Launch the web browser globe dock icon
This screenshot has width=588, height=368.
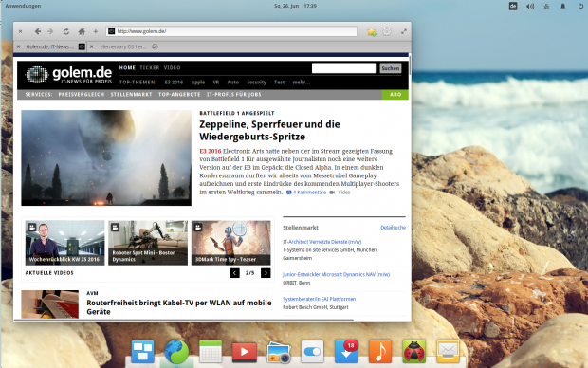point(176,352)
